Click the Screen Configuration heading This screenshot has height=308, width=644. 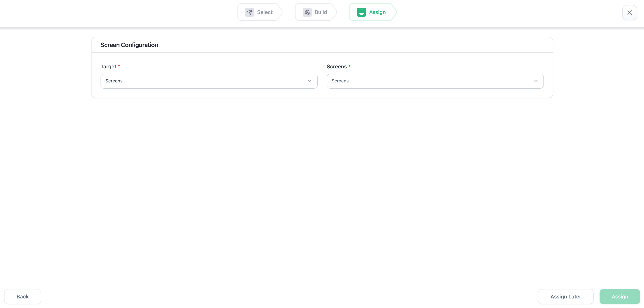tap(129, 45)
